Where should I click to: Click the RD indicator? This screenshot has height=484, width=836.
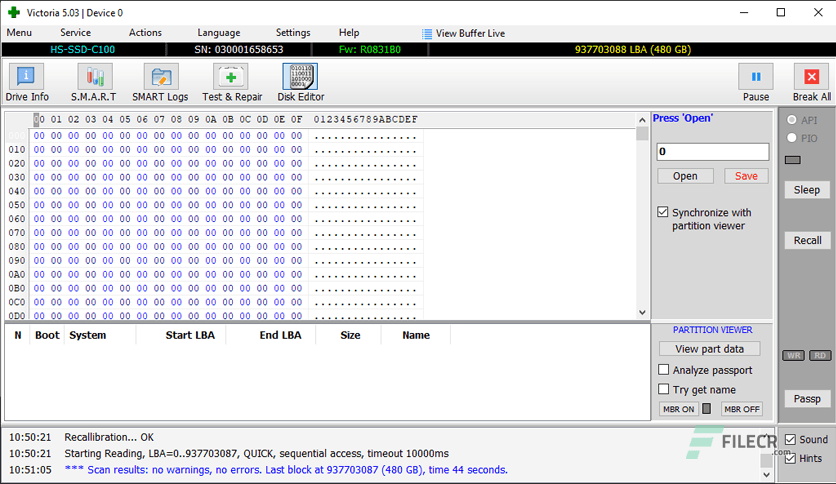[x=820, y=356]
